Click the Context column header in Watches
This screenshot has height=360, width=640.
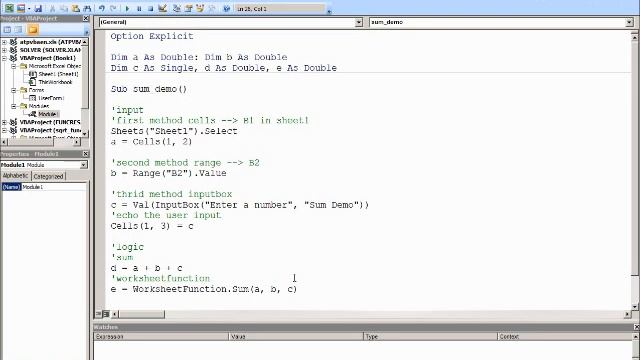click(x=565, y=337)
